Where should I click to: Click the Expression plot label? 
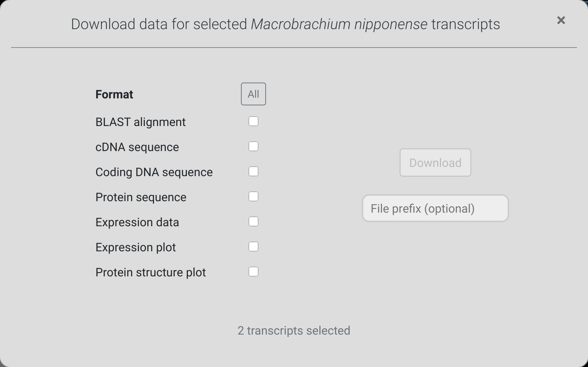click(x=136, y=247)
